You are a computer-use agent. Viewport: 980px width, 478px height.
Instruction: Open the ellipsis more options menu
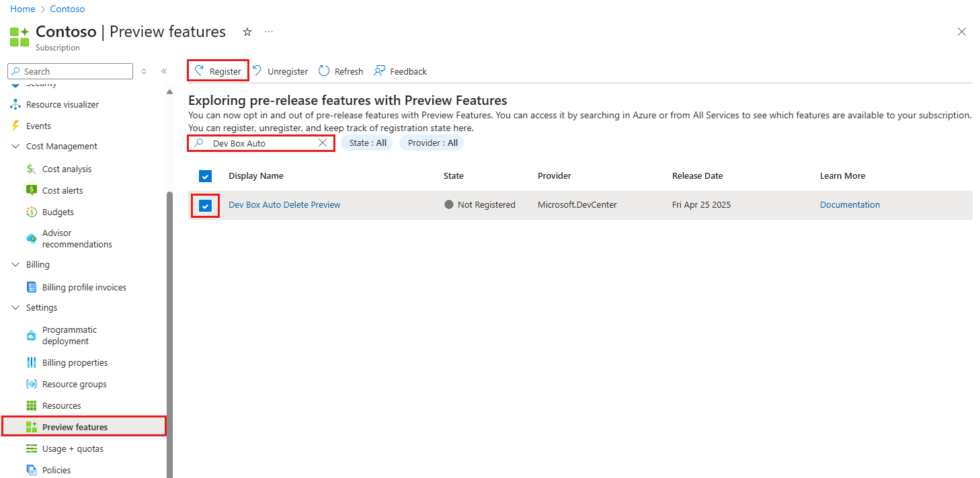pos(268,32)
